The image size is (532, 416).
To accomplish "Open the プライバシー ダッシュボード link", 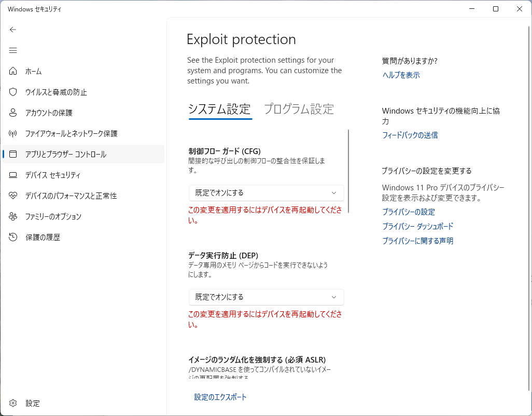I will point(417,226).
